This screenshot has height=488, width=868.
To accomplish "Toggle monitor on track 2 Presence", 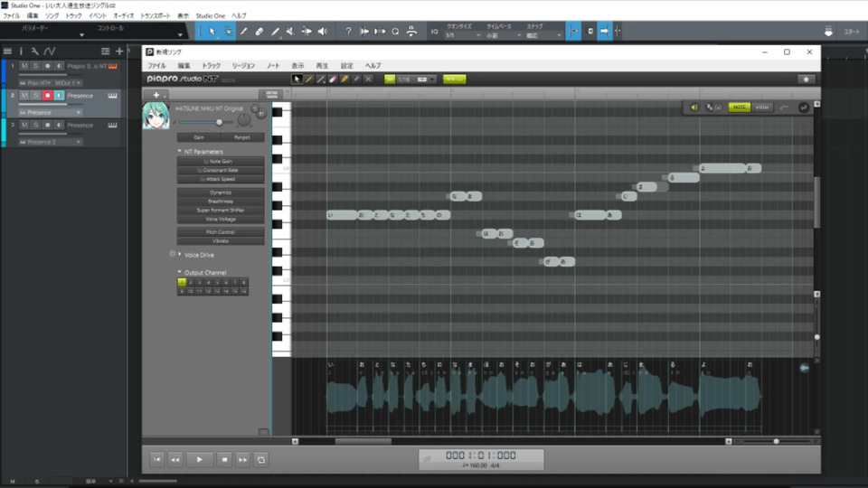I will (60, 96).
